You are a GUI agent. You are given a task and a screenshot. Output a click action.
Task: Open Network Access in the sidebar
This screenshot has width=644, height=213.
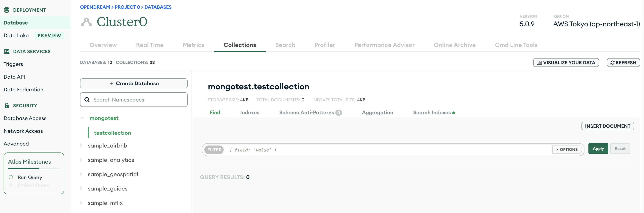[23, 131]
